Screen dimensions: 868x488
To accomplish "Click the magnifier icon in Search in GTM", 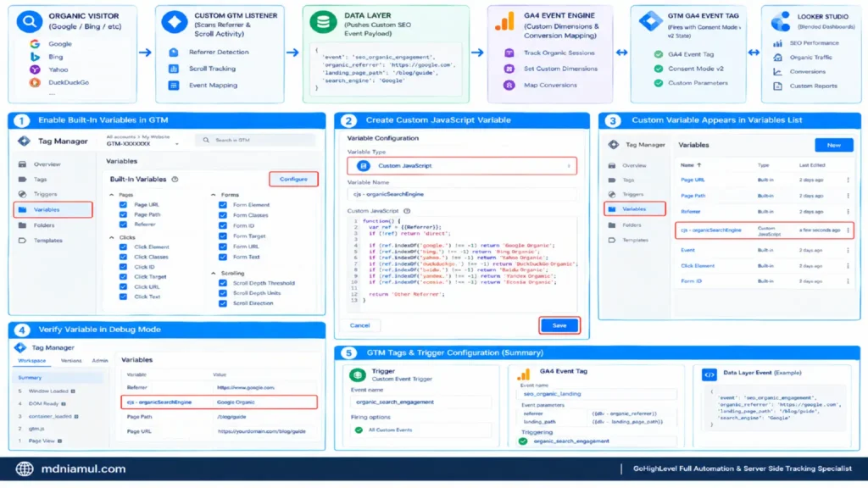I will coord(207,140).
